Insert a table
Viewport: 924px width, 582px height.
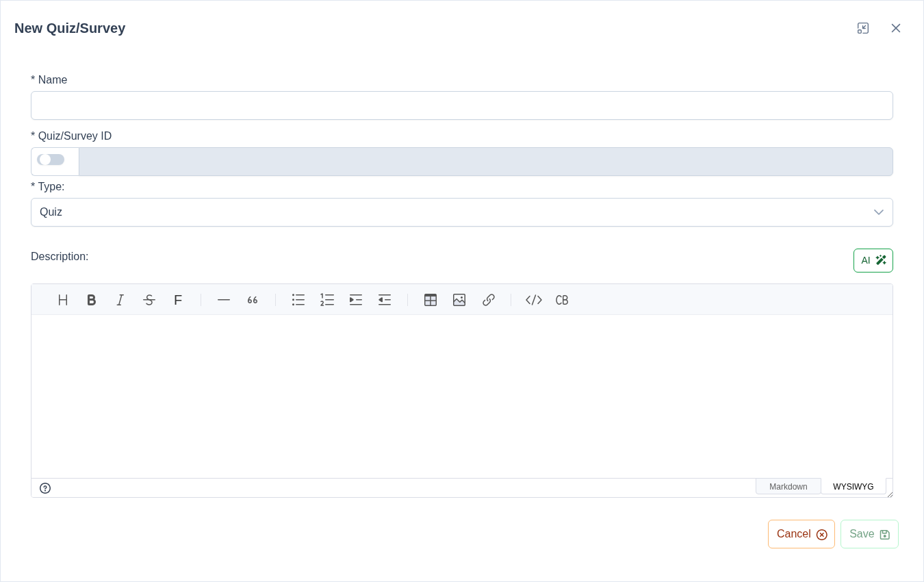(431, 300)
